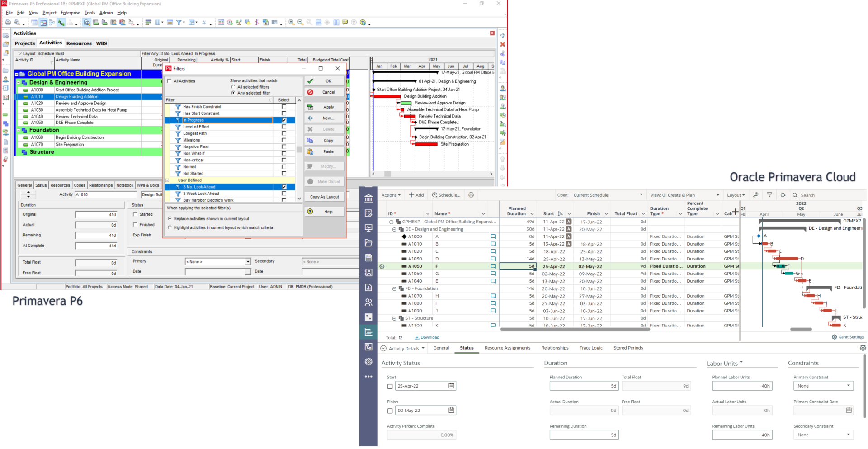Switch to the Resources tab in P6
868x449 pixels.
pyautogui.click(x=79, y=43)
